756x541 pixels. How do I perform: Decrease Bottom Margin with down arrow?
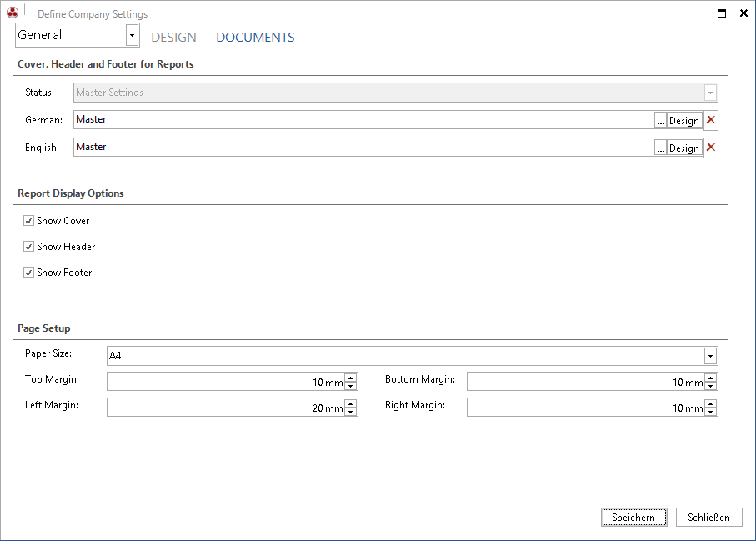[711, 386]
